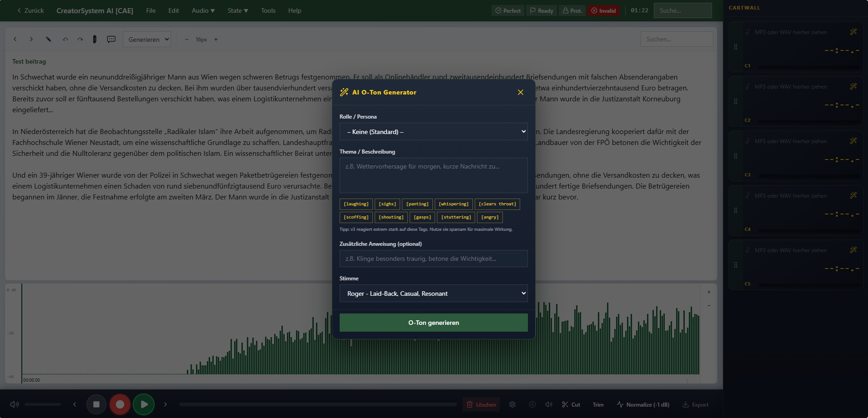Click the volume slider in transport bar
868x418 pixels.
43,404
